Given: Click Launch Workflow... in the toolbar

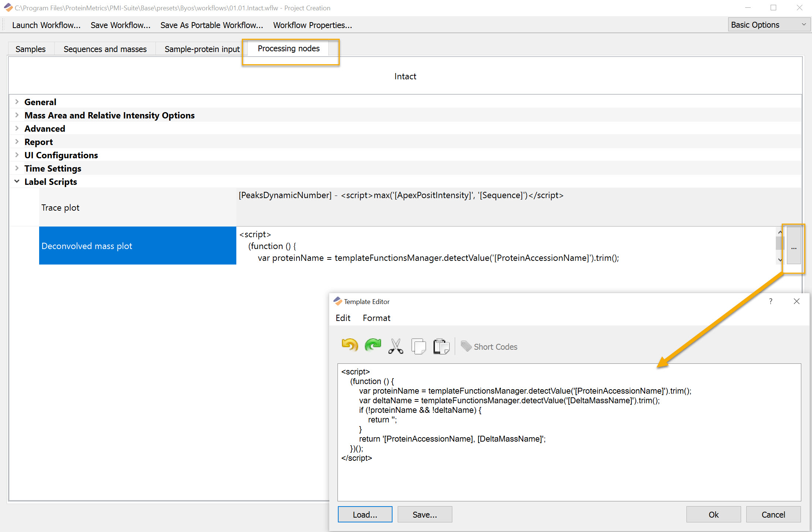Looking at the screenshot, I should pos(46,25).
